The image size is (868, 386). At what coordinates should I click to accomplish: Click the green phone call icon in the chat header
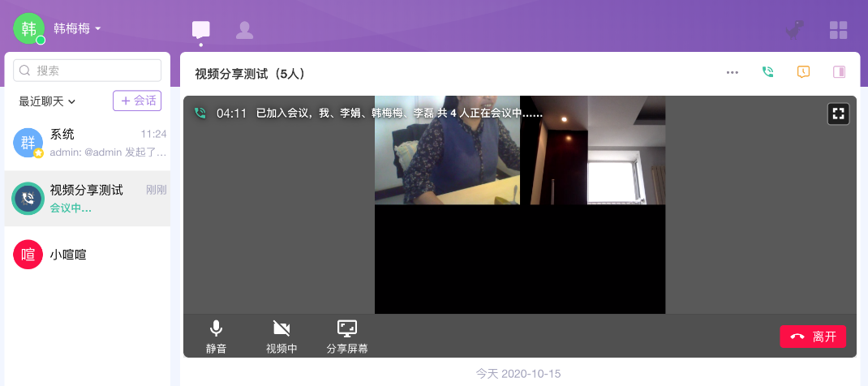[767, 72]
